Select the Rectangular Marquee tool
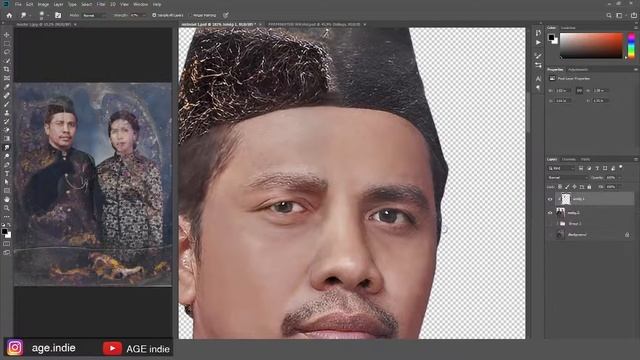Viewport: 640px width, 360px height. click(x=7, y=44)
